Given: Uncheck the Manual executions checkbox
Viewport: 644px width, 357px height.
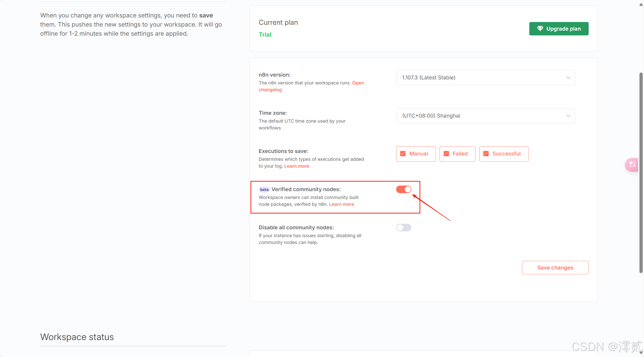Looking at the screenshot, I should 403,154.
